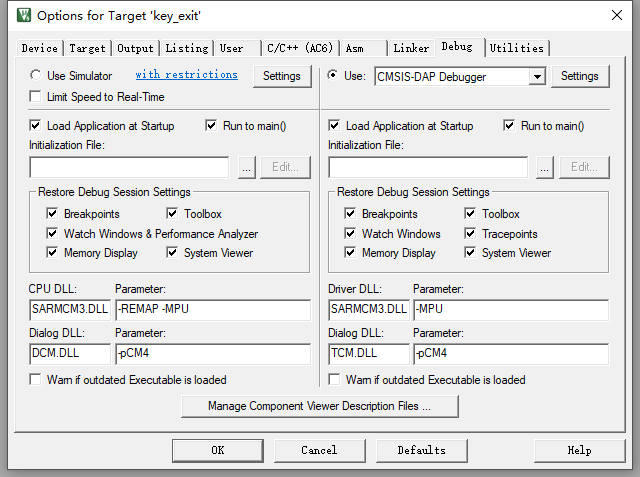The width and height of the screenshot is (640, 477).
Task: Enable simulator Warn if outdated Executable
Action: point(36,379)
